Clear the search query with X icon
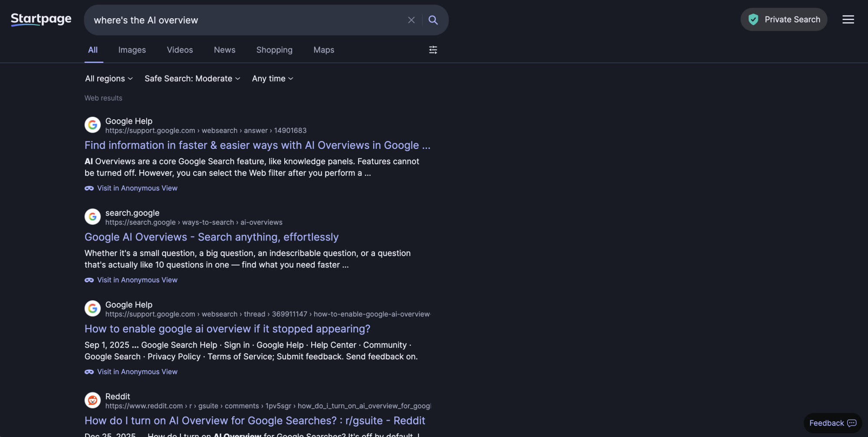Screen dimensions: 868x437 coord(411,20)
